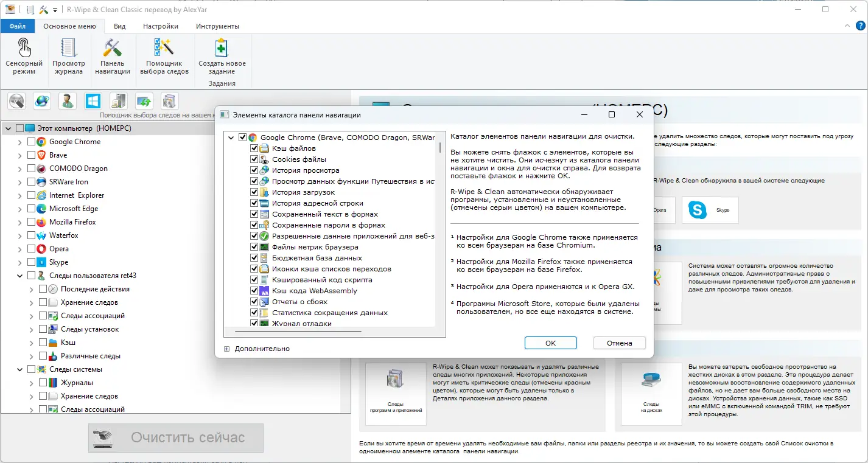Check the Последние действия checkbox in main tree
Image resolution: width=868 pixels, height=463 pixels.
pos(43,289)
